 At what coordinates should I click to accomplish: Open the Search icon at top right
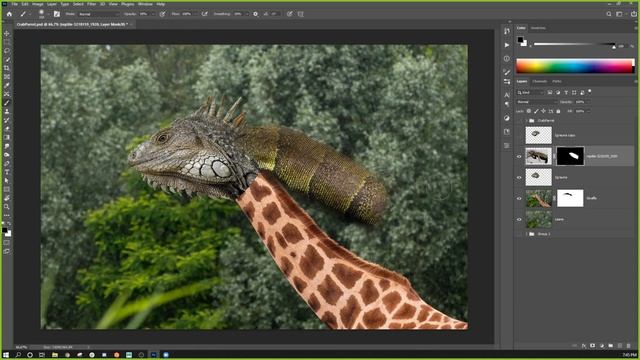click(609, 14)
